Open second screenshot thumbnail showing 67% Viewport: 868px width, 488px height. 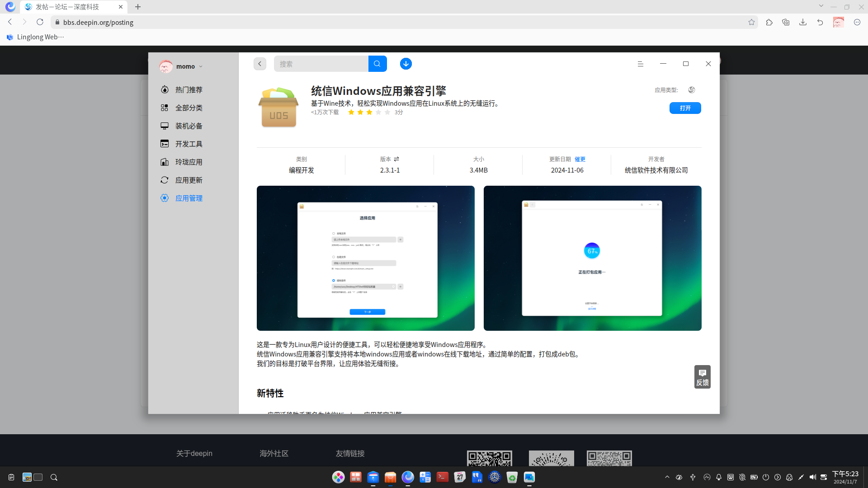(x=593, y=258)
